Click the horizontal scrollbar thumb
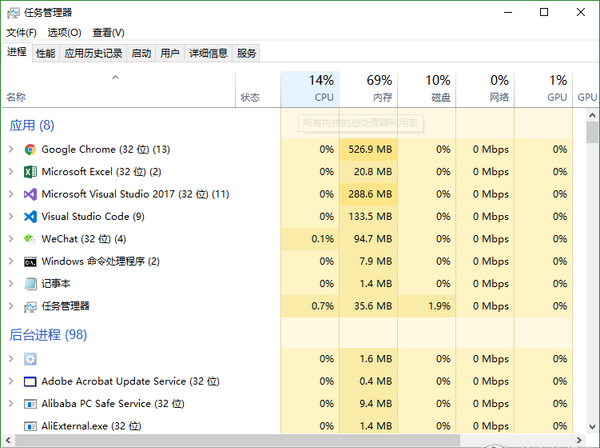Screen dimensions: 600x448 click(x=237, y=440)
